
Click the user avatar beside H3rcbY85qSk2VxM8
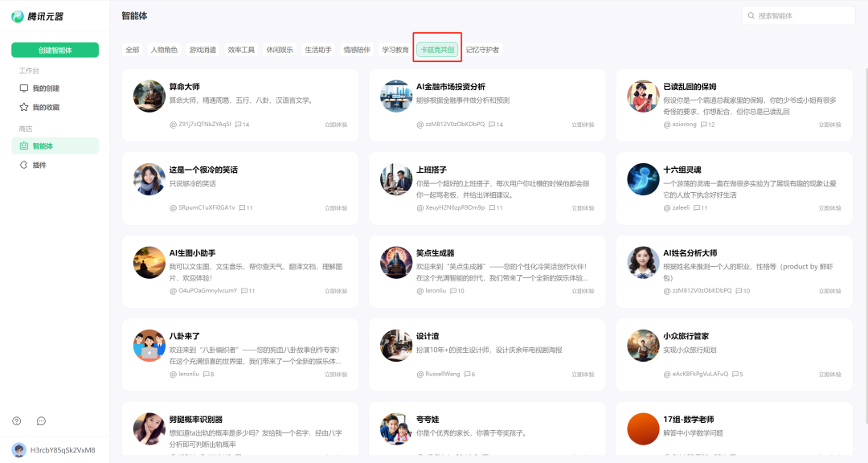[x=18, y=449]
